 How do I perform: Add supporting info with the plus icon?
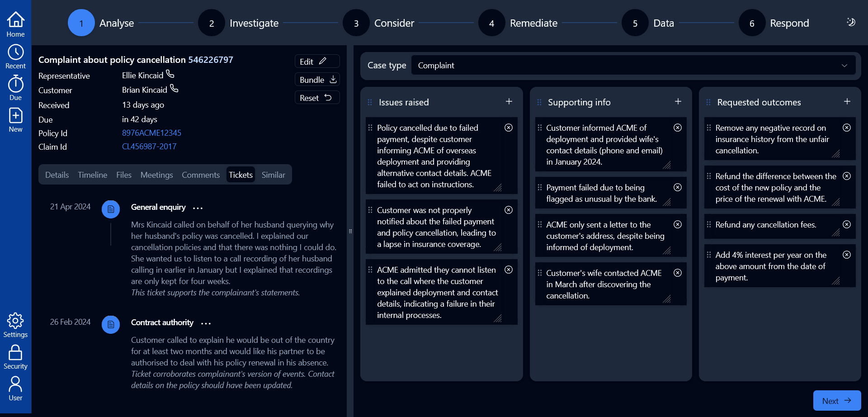point(678,101)
